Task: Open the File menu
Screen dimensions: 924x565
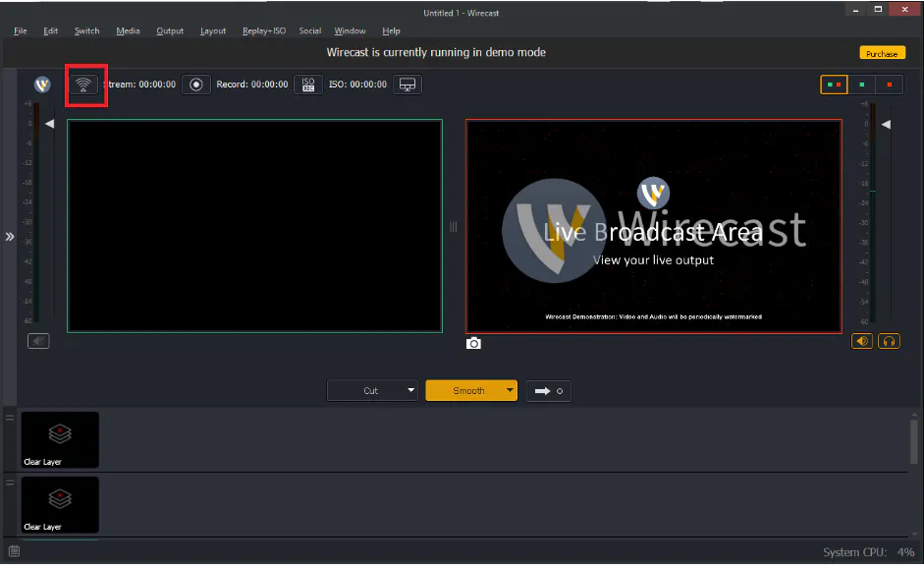Action: tap(21, 30)
